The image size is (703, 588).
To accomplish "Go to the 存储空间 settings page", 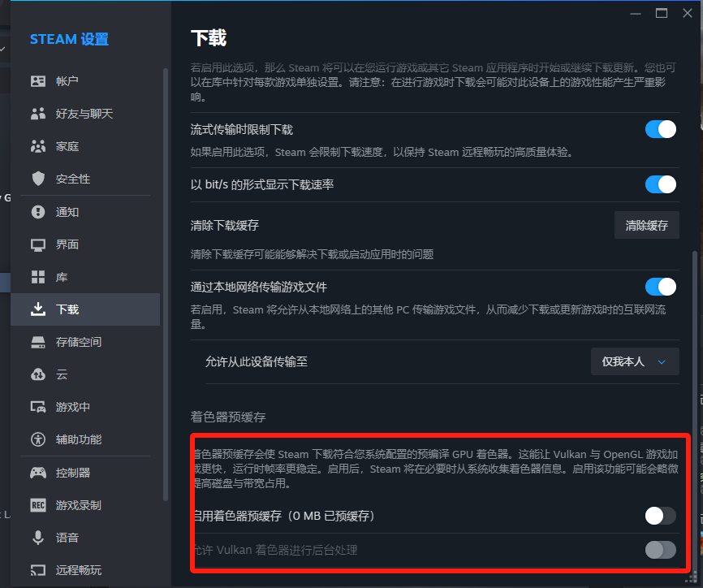I will [x=85, y=342].
